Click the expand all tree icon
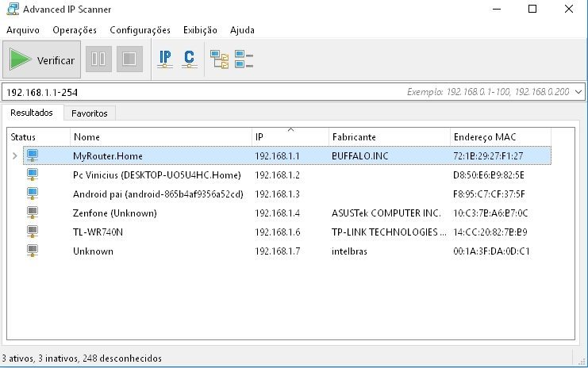The width and height of the screenshot is (588, 368). [x=219, y=59]
